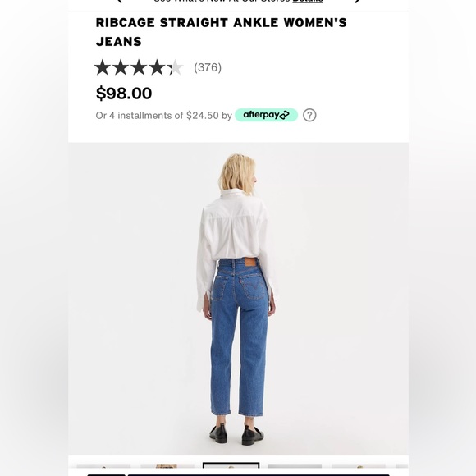476x476 pixels.
Task: Go to the next promo banner arrow
Action: click(x=358, y=2)
